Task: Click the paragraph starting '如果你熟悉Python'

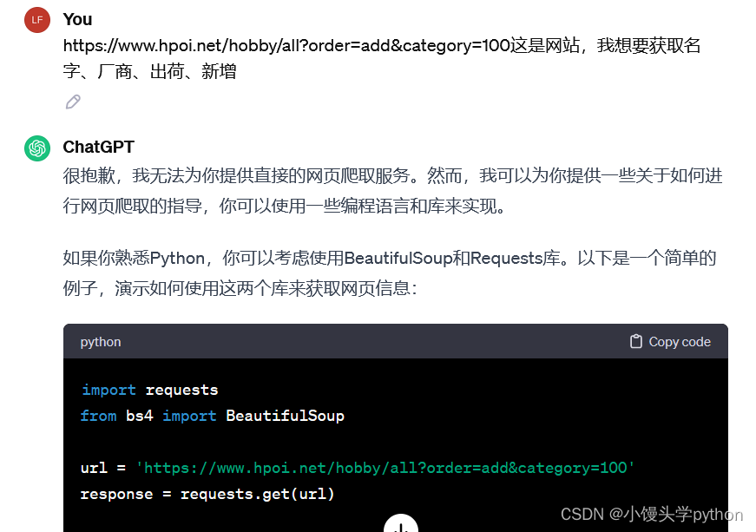Action: click(x=390, y=273)
